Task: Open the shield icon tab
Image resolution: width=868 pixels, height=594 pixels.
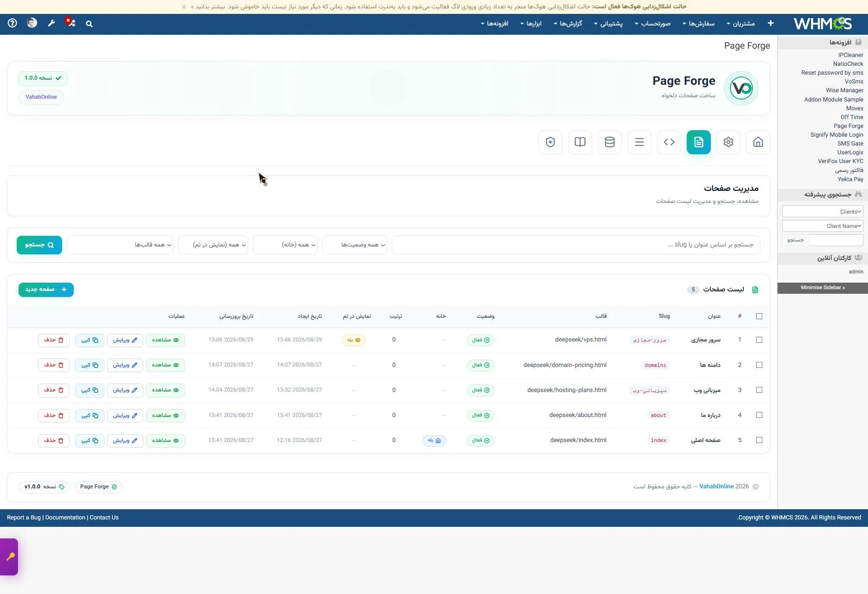Action: 550,142
